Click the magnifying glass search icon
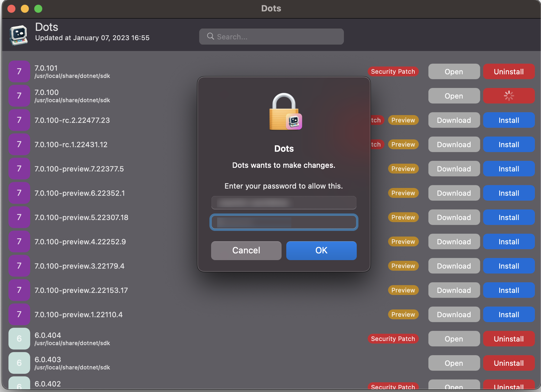541x392 pixels. [210, 36]
